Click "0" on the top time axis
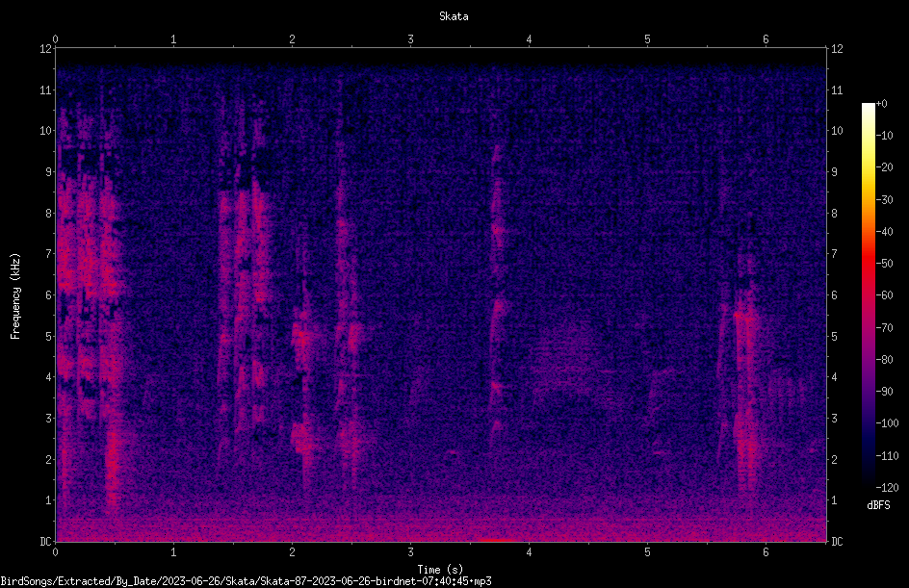The image size is (909, 588). coord(55,39)
